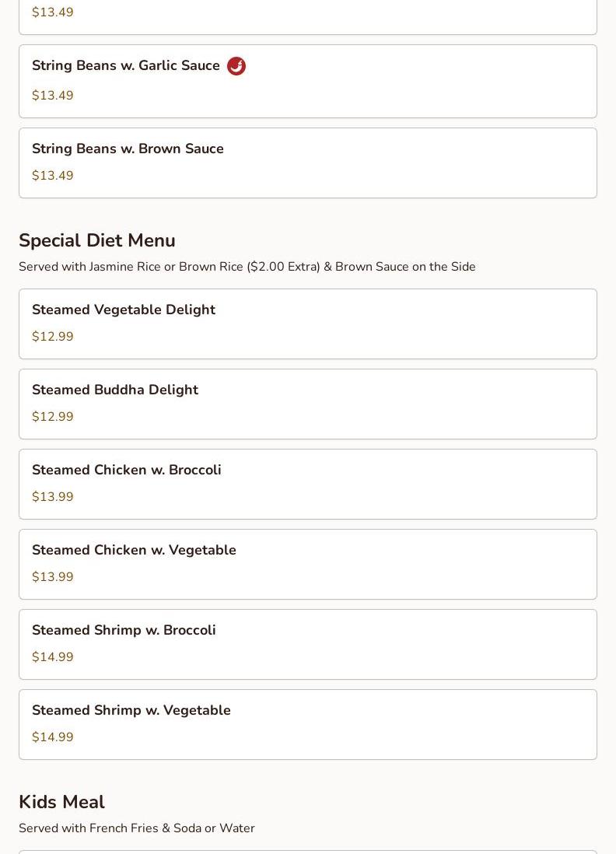
Task: Click the French Fries & Soda description
Action: click(x=137, y=828)
